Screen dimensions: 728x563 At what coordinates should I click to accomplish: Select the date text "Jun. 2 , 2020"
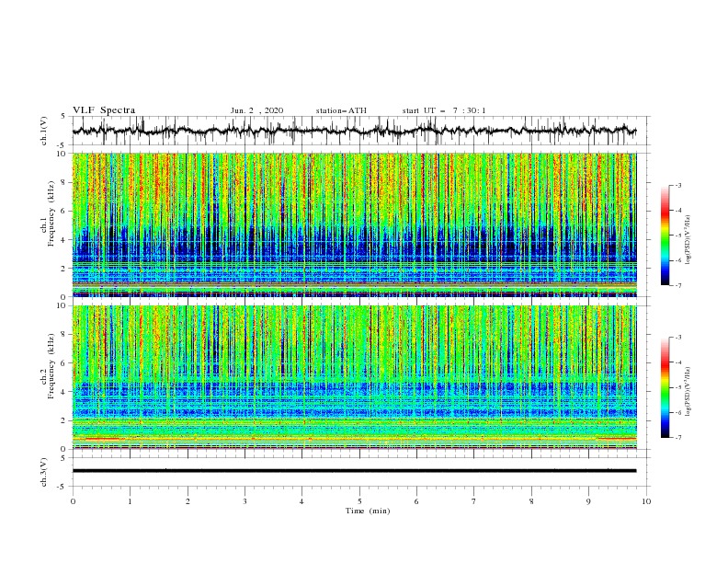[256, 110]
